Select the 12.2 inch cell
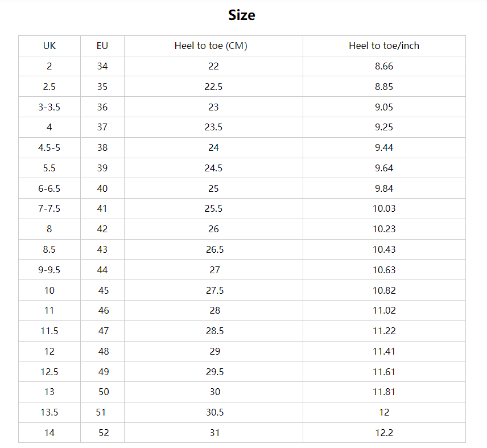Viewport: 487px width, 448px height. coord(384,433)
